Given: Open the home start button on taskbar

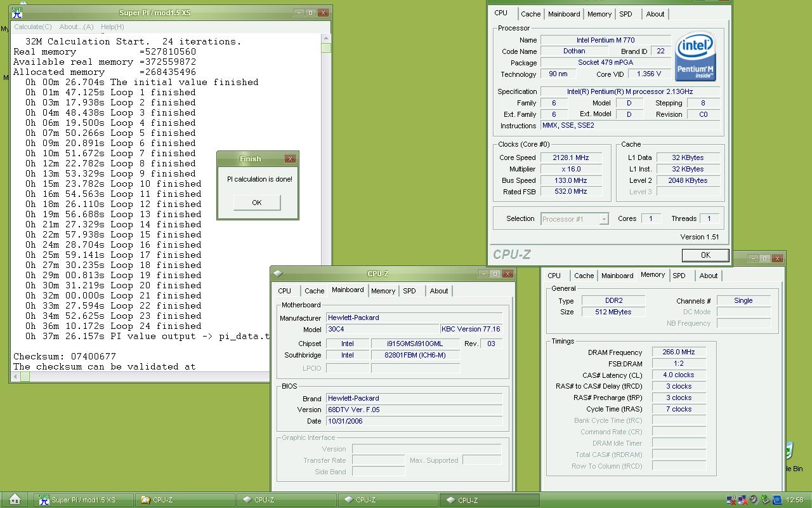Looking at the screenshot, I should coord(15,500).
